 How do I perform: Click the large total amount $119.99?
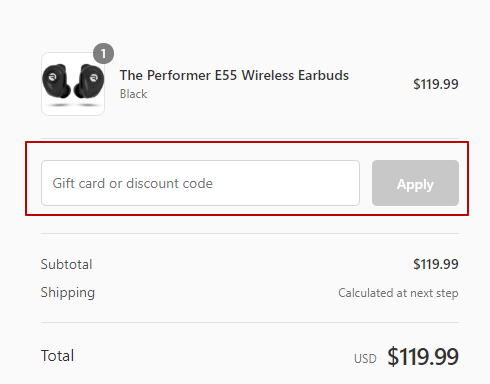(x=423, y=356)
